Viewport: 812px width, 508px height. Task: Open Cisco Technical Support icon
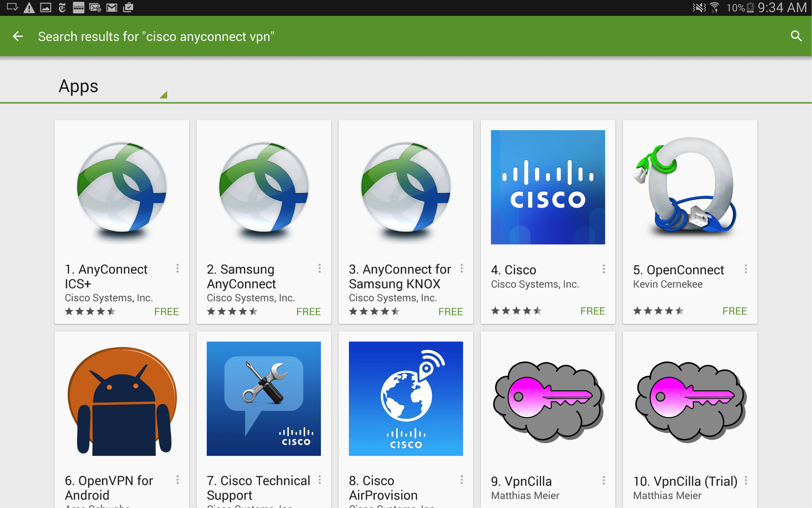click(x=263, y=399)
